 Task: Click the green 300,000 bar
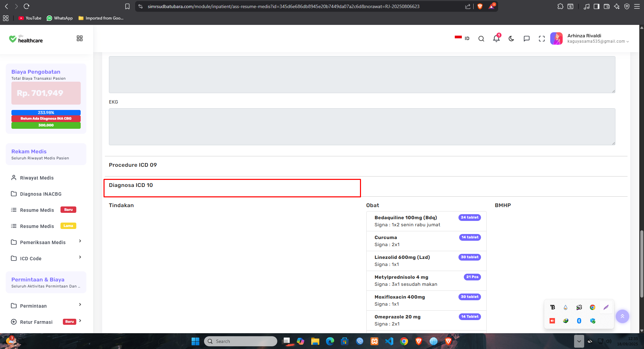click(x=46, y=125)
